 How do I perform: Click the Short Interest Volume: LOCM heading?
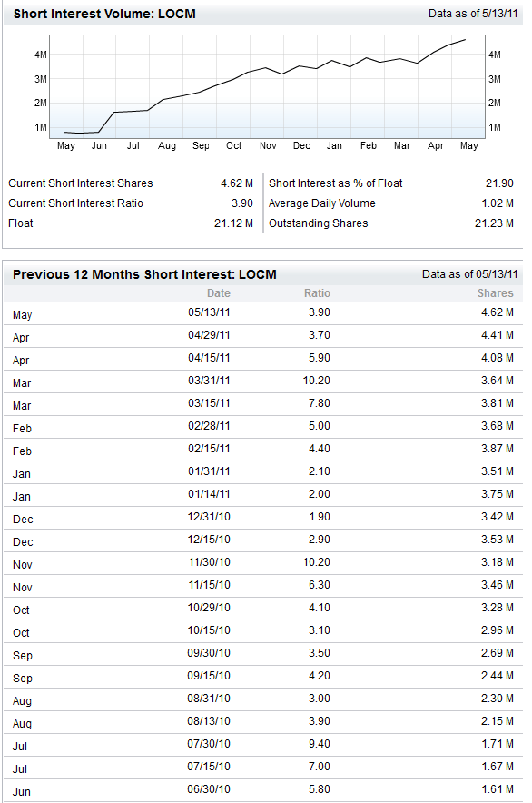(x=104, y=14)
